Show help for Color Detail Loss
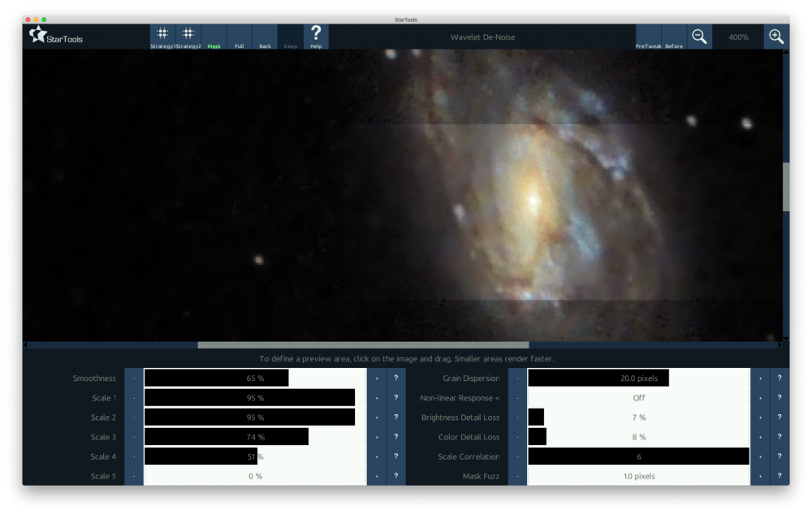The height and width of the screenshot is (515, 812). coord(780,437)
